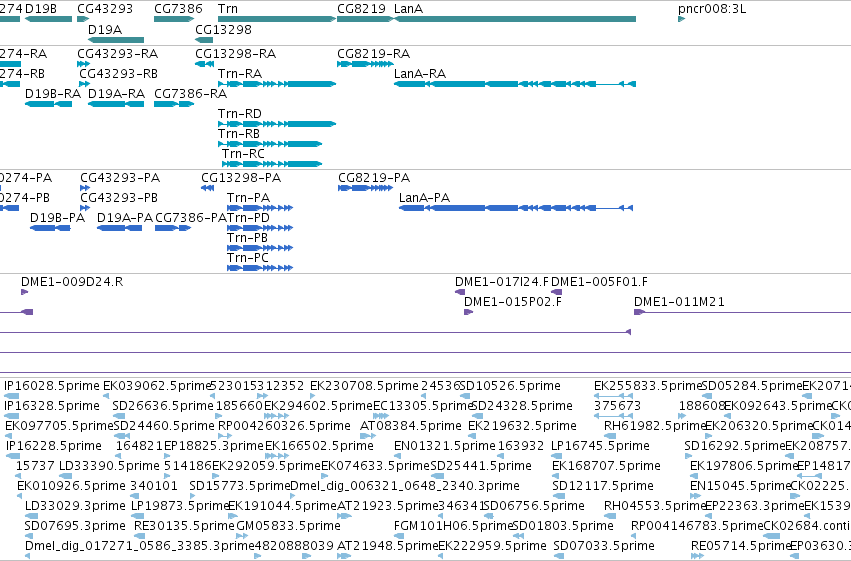
Task: Open the SD26636.5prime EST label
Action: click(163, 406)
